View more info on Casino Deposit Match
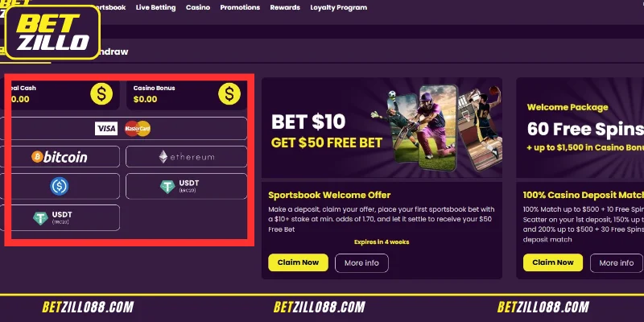 616,263
